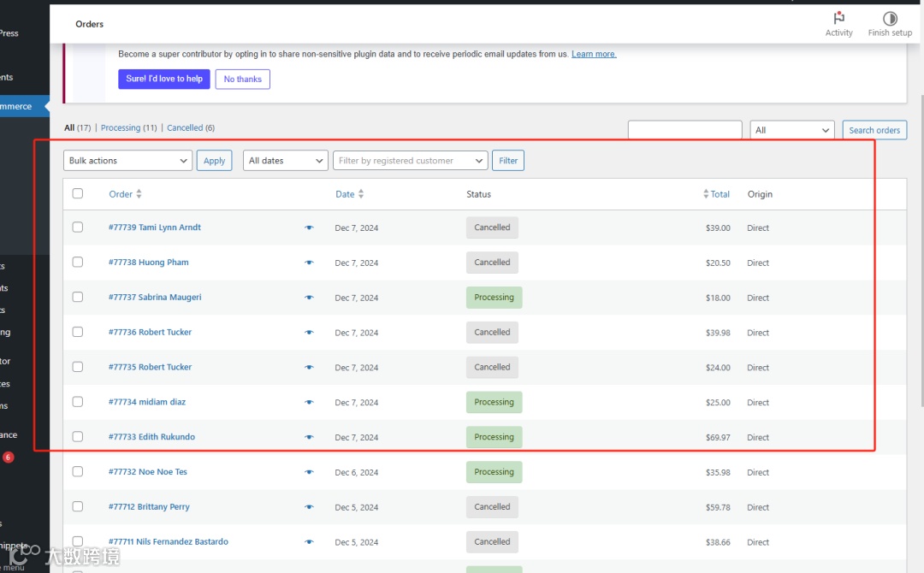924x573 pixels.
Task: Click the No thanks button
Action: click(243, 79)
